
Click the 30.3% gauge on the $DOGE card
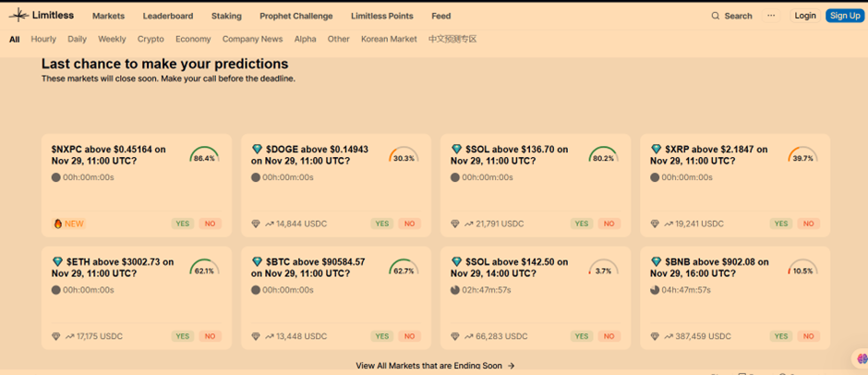point(404,155)
